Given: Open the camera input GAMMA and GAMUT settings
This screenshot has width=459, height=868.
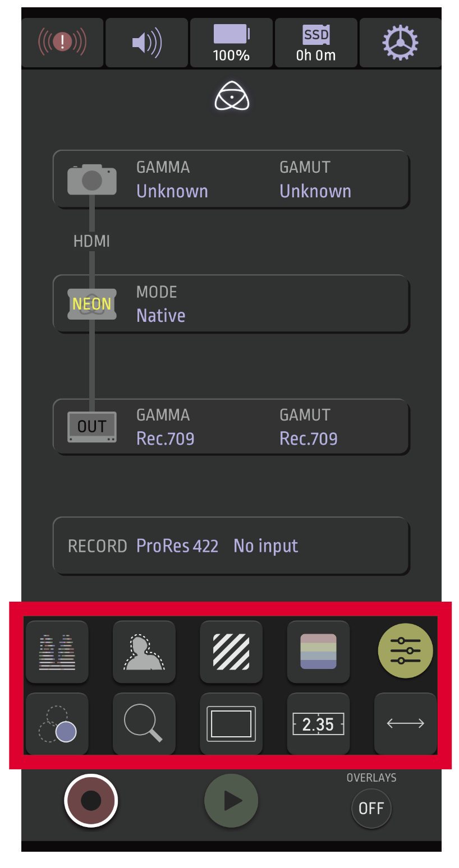Looking at the screenshot, I should click(x=231, y=179).
